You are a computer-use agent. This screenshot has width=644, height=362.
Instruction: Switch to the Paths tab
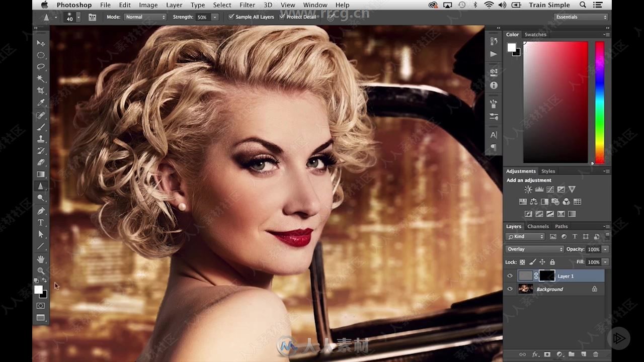coord(561,226)
